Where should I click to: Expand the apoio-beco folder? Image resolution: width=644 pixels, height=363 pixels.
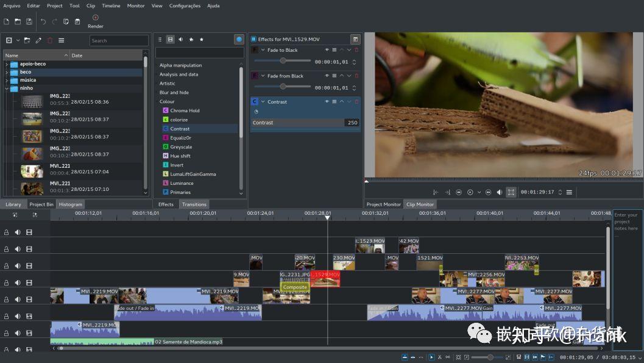click(x=7, y=64)
